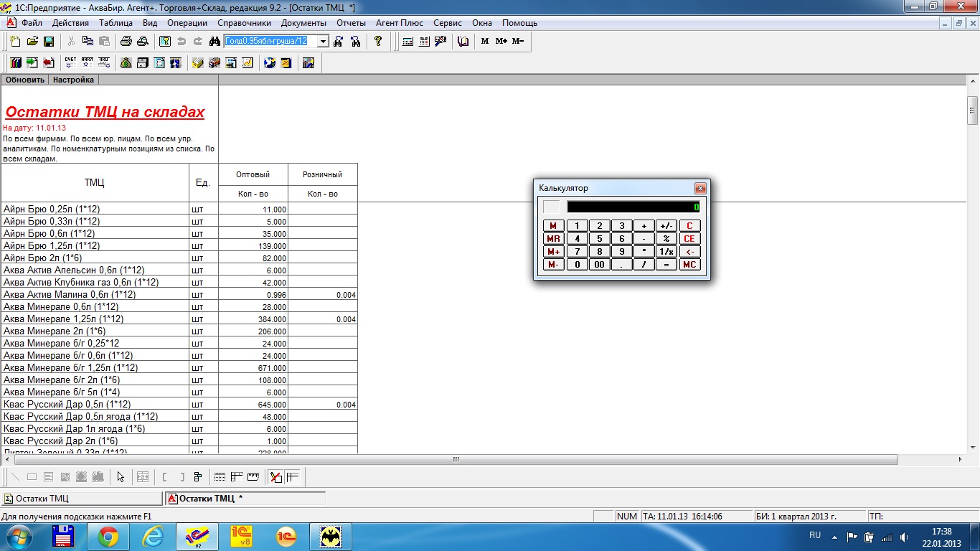The height and width of the screenshot is (551, 980).
Task: Create a new document with the New icon
Action: tap(15, 42)
